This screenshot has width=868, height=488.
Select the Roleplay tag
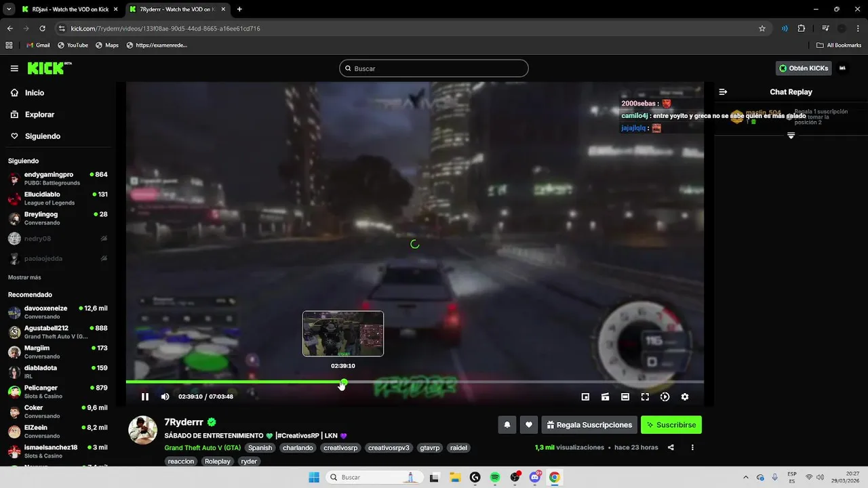218,461
